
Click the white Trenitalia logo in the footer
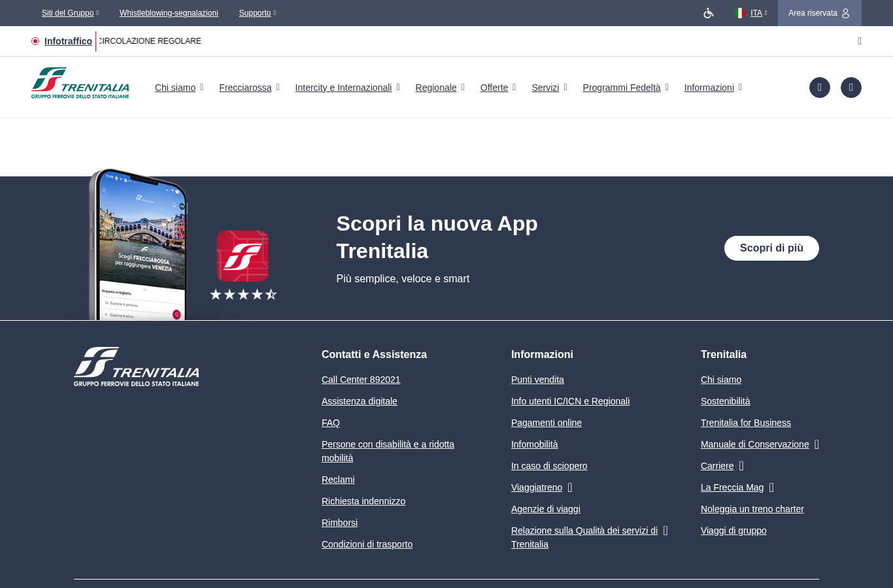coord(137,367)
